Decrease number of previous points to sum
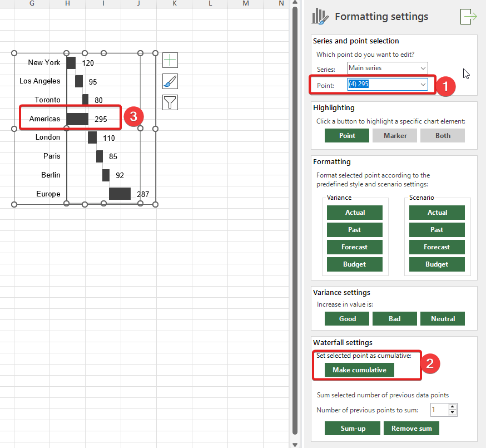Viewport: 486px width, 448px height. [453, 413]
